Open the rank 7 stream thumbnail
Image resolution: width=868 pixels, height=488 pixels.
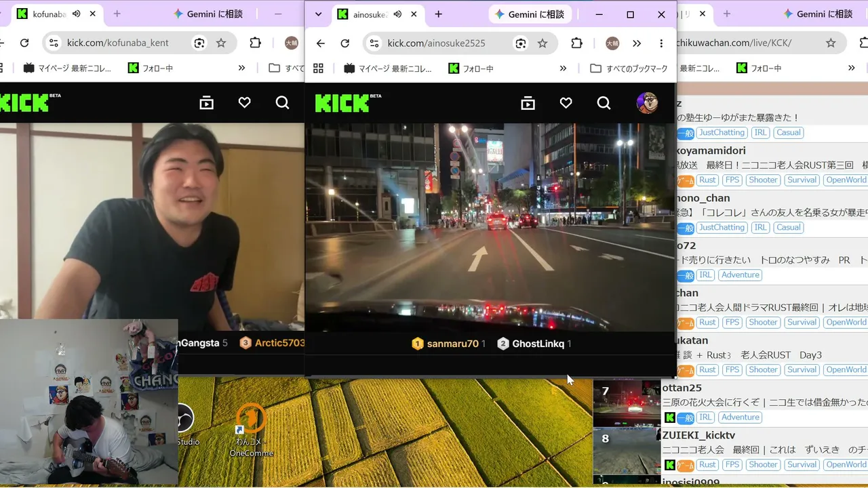(627, 403)
